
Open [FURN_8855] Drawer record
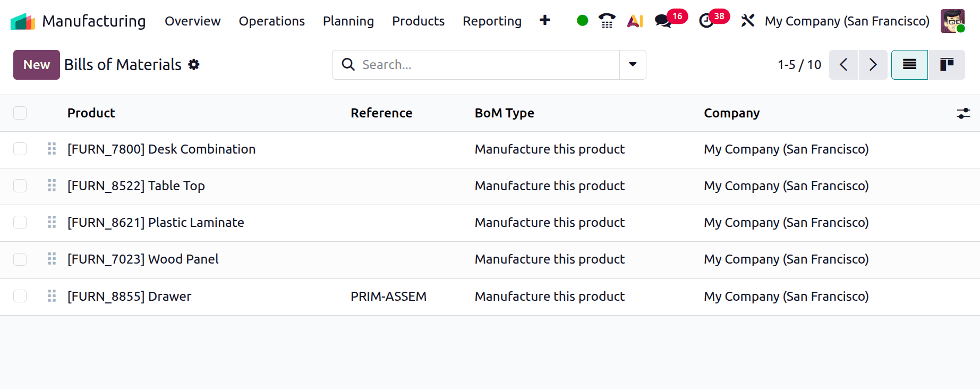click(x=129, y=297)
